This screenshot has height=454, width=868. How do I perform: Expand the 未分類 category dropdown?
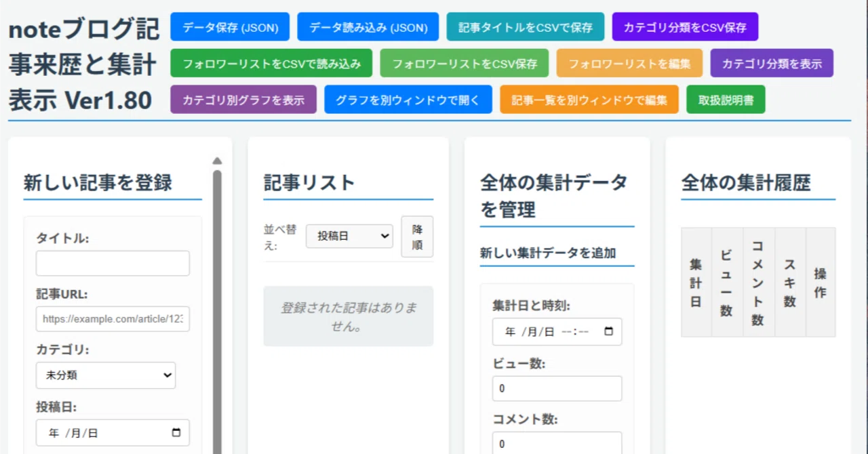(106, 375)
